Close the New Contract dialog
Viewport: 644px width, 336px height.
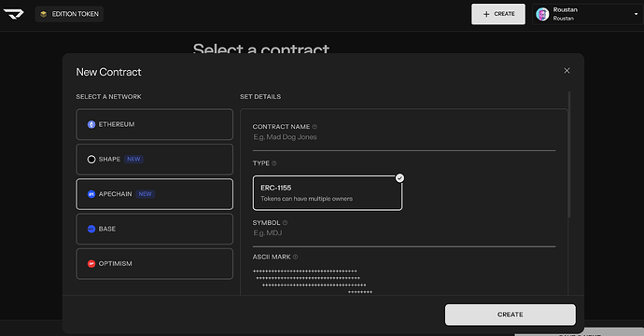pyautogui.click(x=567, y=71)
